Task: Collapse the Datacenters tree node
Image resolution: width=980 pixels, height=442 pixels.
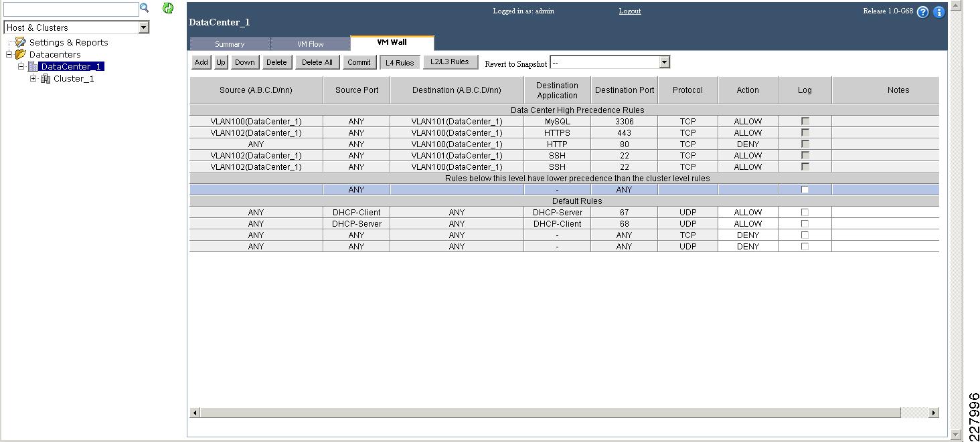Action: click(9, 54)
